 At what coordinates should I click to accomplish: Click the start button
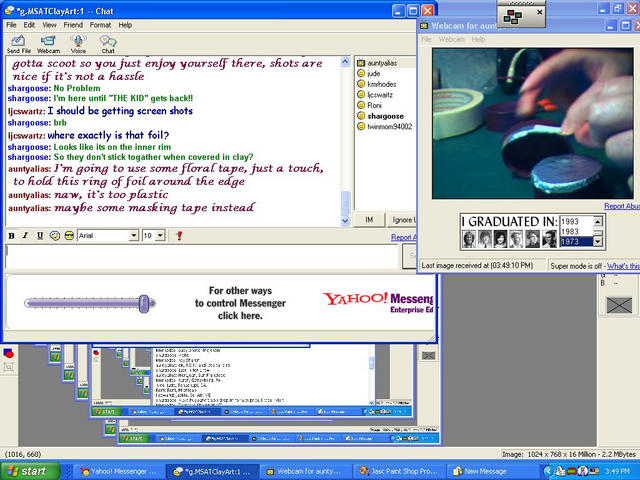[x=30, y=471]
